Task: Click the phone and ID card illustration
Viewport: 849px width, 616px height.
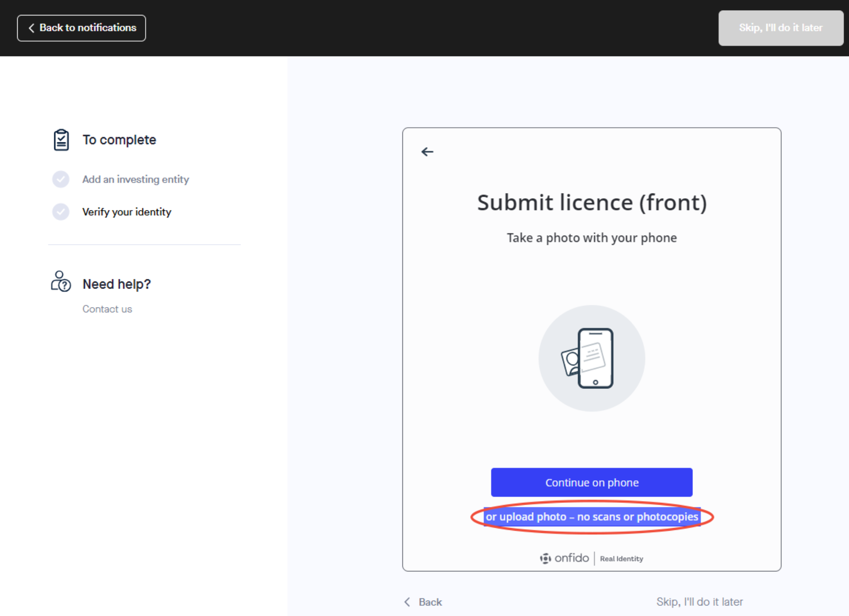Action: pyautogui.click(x=592, y=358)
